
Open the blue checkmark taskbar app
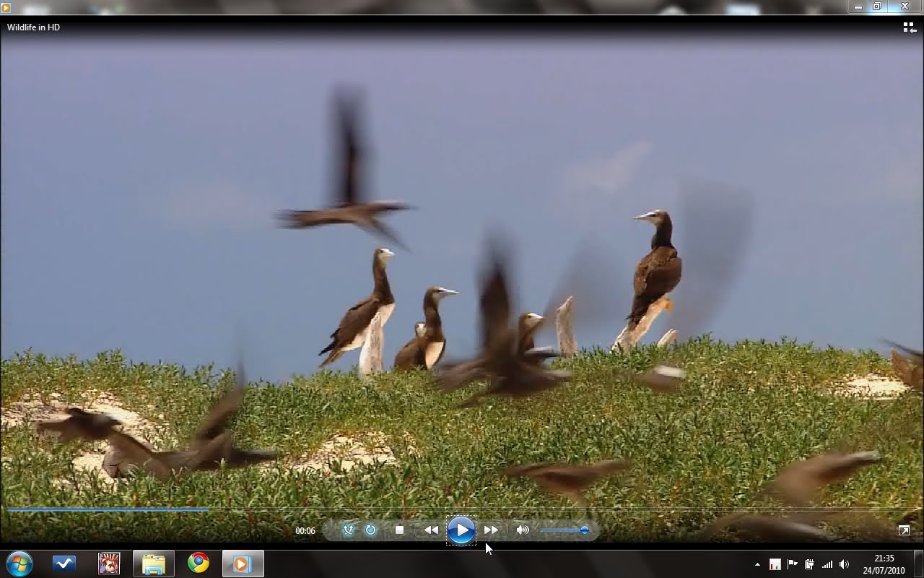64,564
